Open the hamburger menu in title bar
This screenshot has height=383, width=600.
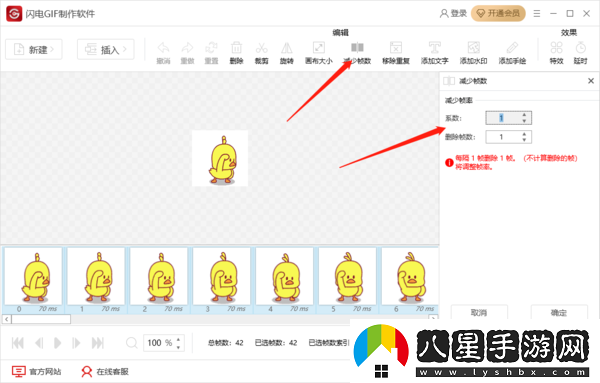coord(537,14)
